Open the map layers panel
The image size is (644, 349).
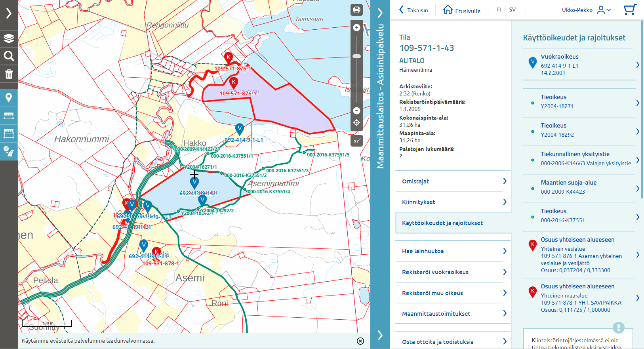click(9, 38)
